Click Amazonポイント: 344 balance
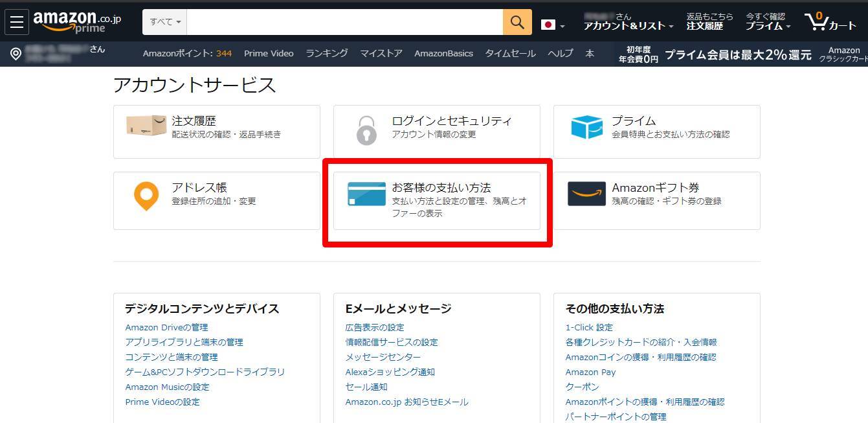Image resolution: width=868 pixels, height=423 pixels. pyautogui.click(x=187, y=54)
